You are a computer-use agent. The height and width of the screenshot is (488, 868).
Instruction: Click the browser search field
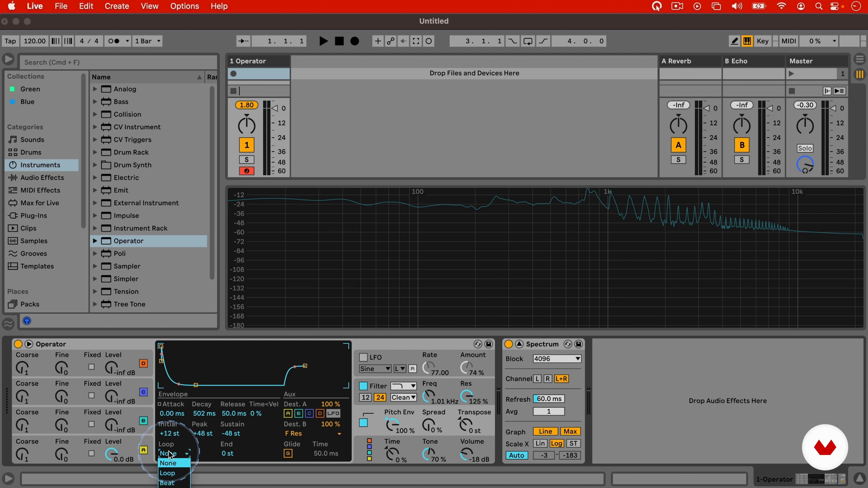(x=119, y=62)
